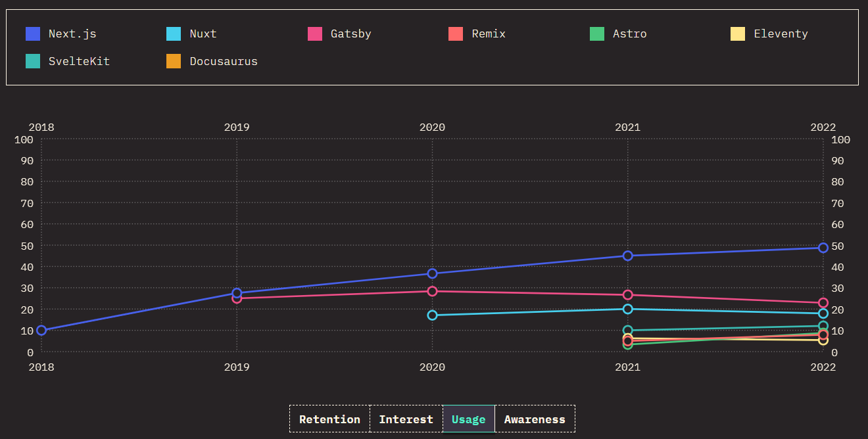This screenshot has width=868, height=439.
Task: Select the Next.js legend label
Action: 72,34
